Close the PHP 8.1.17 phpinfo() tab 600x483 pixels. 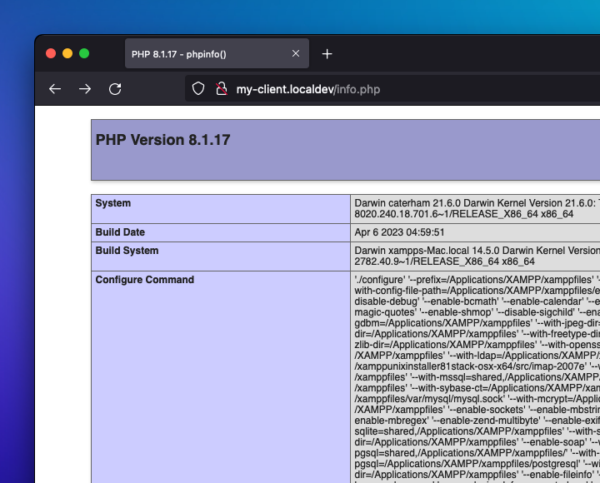pos(295,54)
